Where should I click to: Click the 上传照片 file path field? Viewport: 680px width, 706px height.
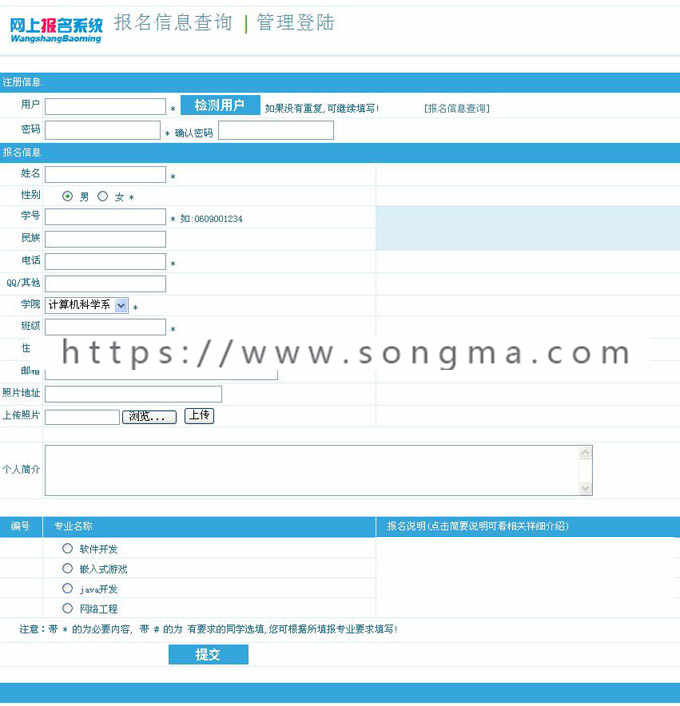point(82,416)
